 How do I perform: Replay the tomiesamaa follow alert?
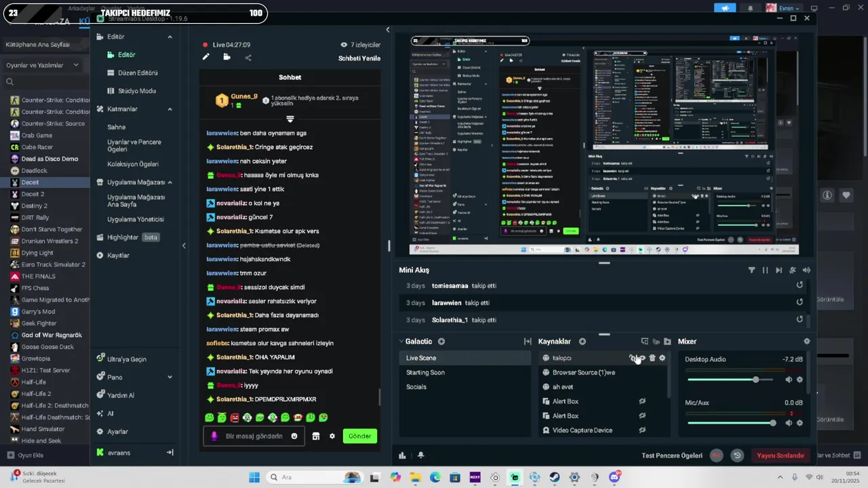tap(800, 285)
